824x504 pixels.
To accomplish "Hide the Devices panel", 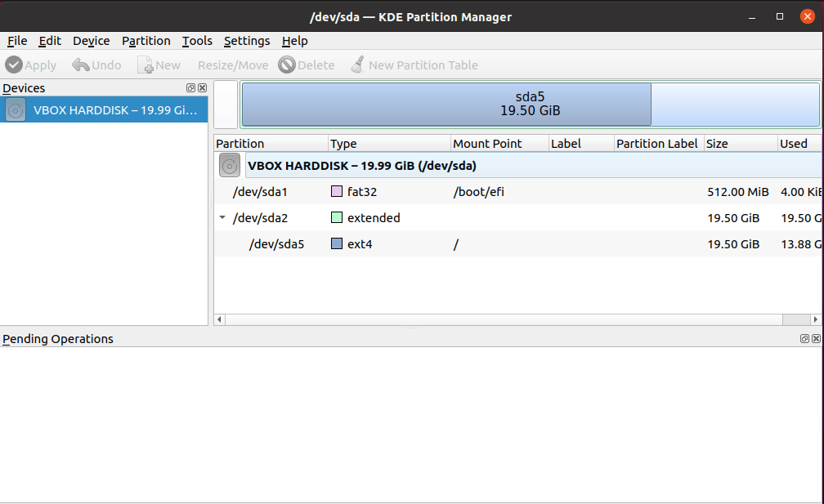I will click(202, 87).
